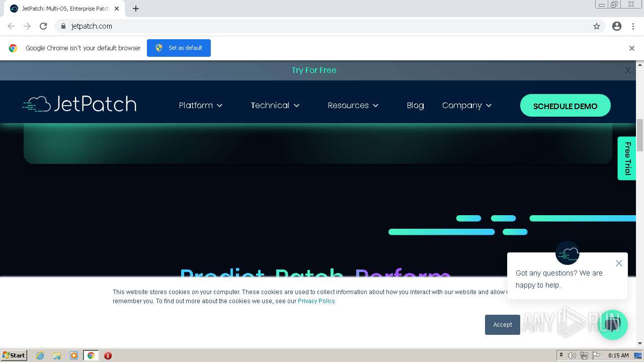Click Set as default button
The width and height of the screenshot is (644, 362).
179,48
